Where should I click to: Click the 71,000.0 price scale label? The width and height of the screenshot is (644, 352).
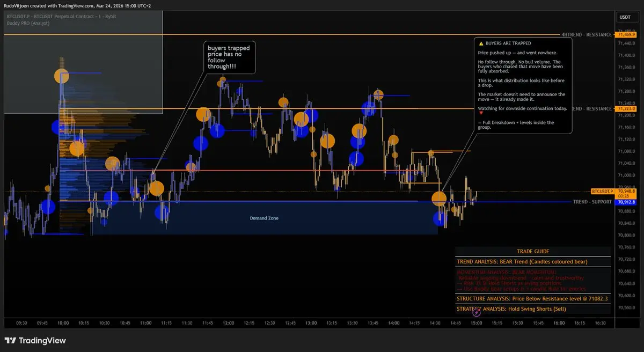626,175
